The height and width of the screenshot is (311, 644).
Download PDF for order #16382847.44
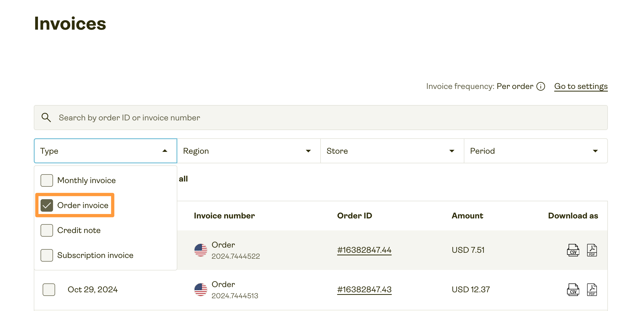(592, 250)
